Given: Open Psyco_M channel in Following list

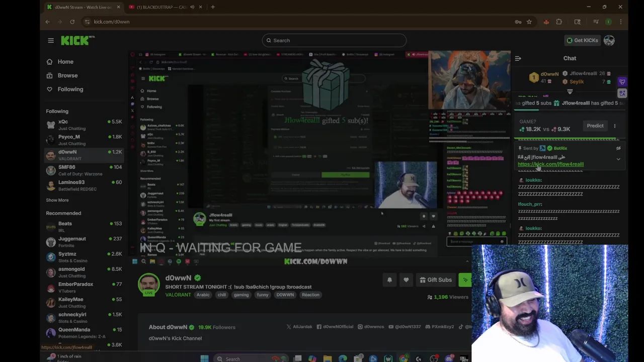Looking at the screenshot, I should [x=84, y=140].
